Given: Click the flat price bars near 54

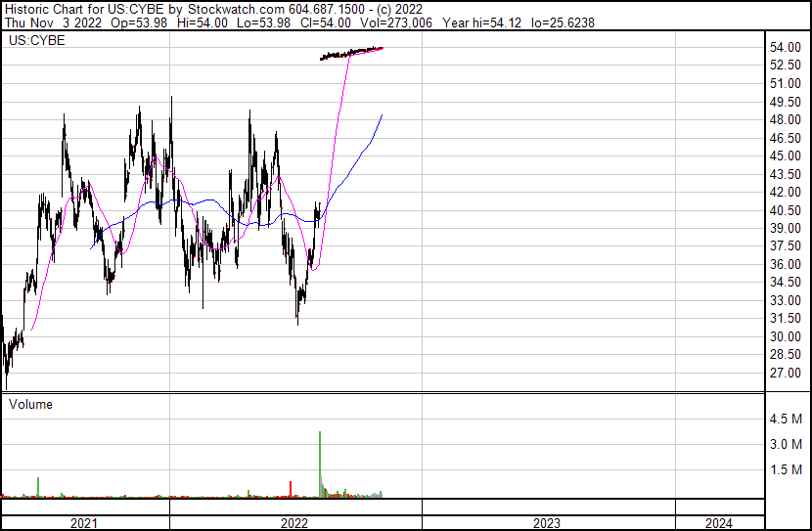Looking at the screenshot, I should point(352,53).
